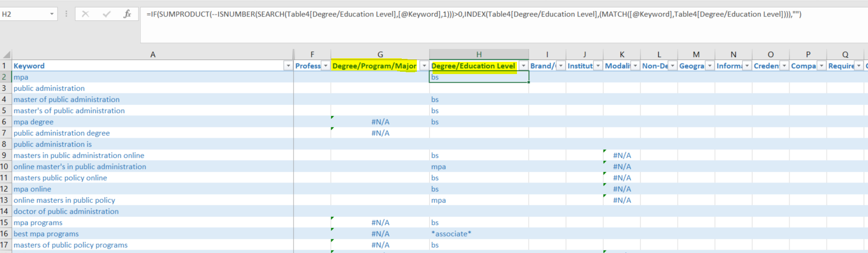Open the Modali column filter dropdown
The height and width of the screenshot is (253, 868).
tap(635, 66)
